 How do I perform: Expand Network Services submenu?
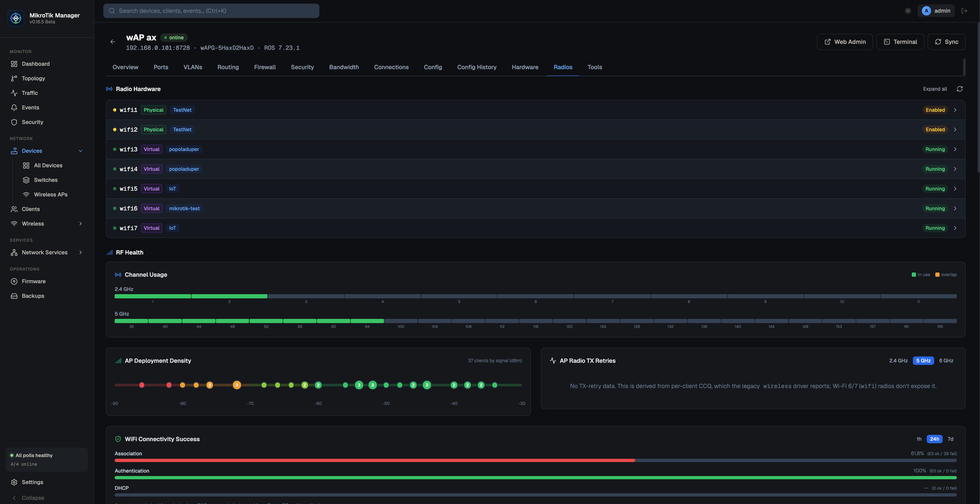[80, 253]
